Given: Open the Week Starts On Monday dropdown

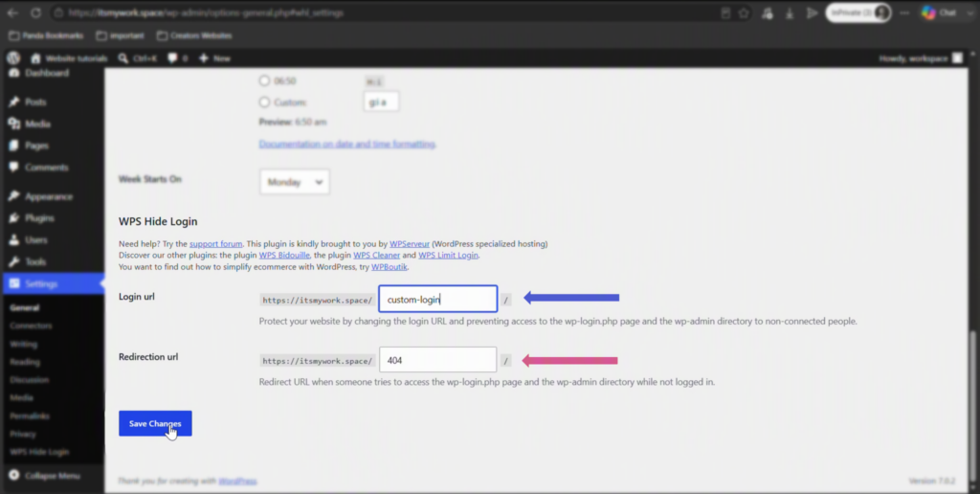Looking at the screenshot, I should point(295,182).
